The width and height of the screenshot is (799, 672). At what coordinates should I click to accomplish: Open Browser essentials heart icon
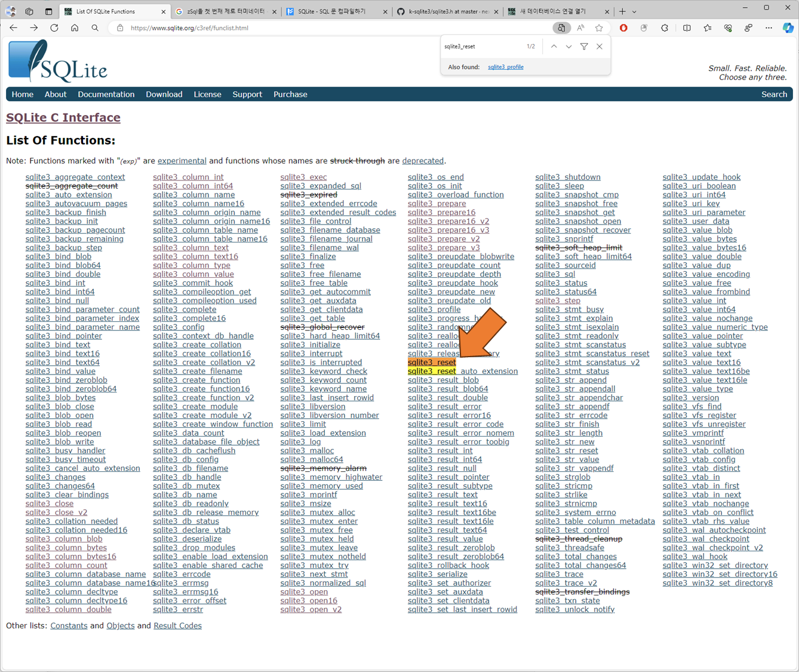728,28
